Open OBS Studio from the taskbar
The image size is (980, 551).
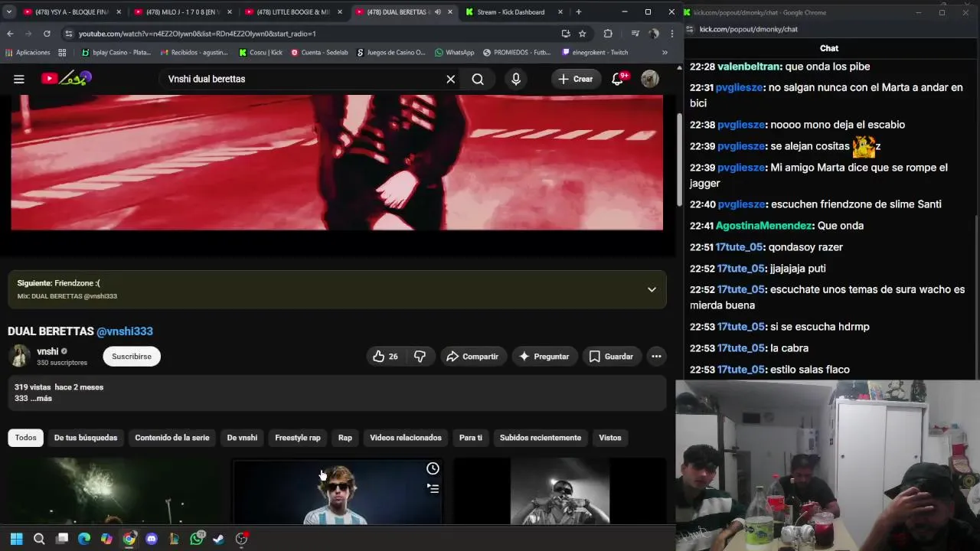[x=241, y=539]
